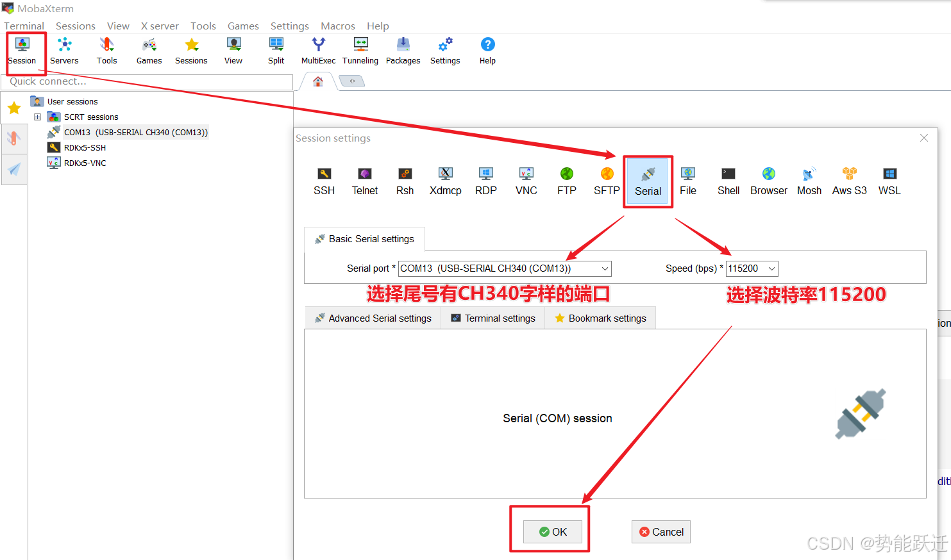The height and width of the screenshot is (560, 951).
Task: Open the Sessions menu
Action: point(76,26)
